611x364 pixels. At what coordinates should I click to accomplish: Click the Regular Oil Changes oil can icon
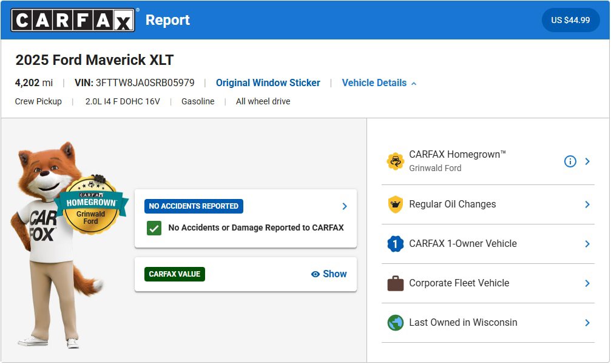click(x=396, y=204)
